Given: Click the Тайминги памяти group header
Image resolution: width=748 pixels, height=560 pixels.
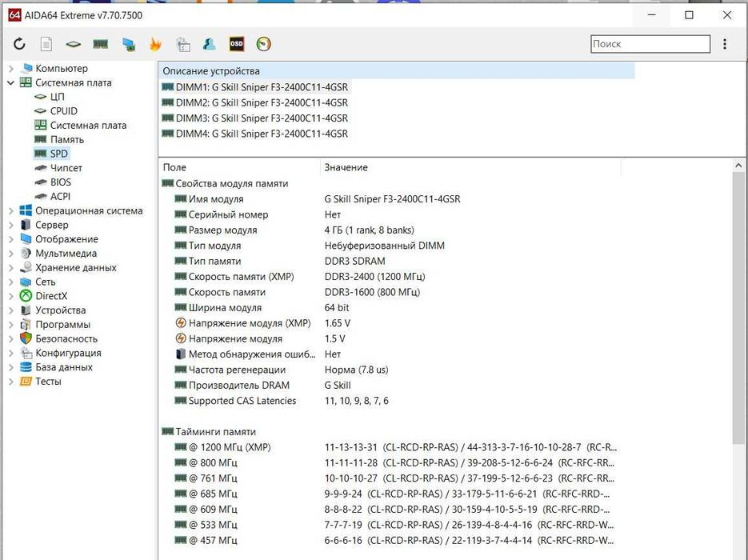Looking at the screenshot, I should tap(209, 432).
